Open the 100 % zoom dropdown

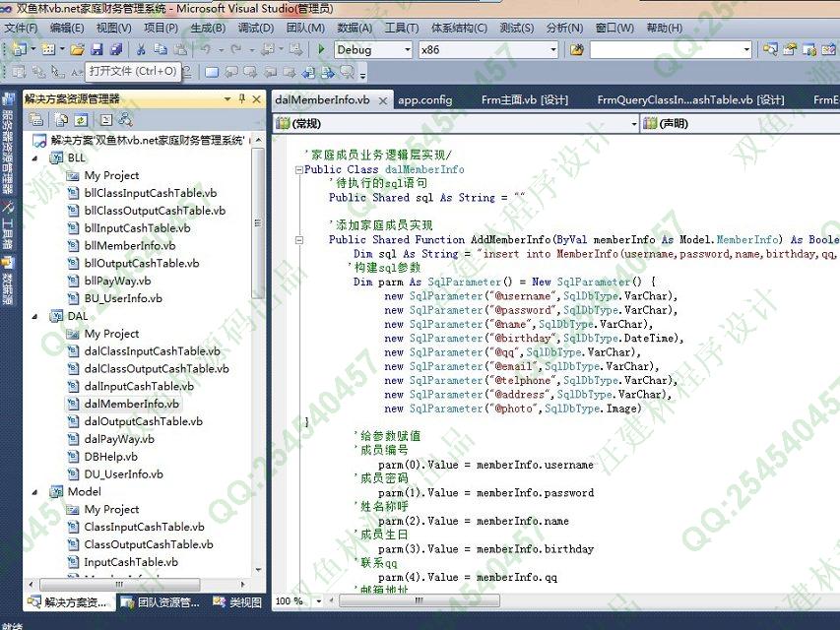pos(319,601)
